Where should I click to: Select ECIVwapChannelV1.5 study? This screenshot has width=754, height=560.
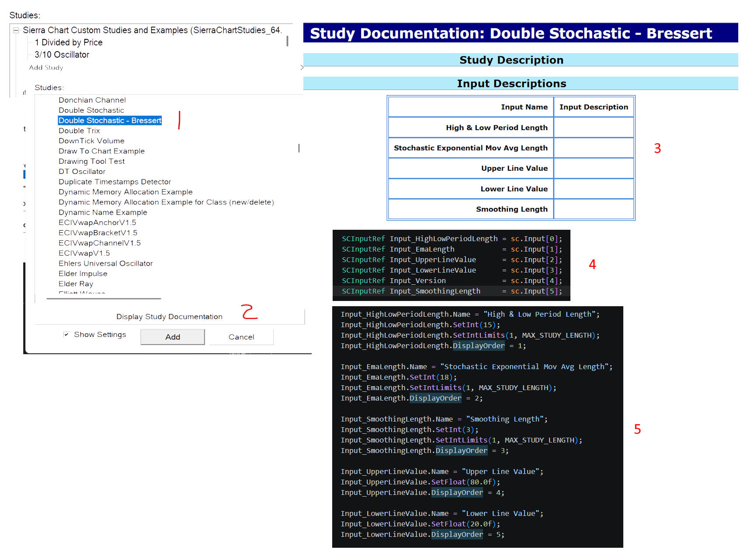point(100,243)
